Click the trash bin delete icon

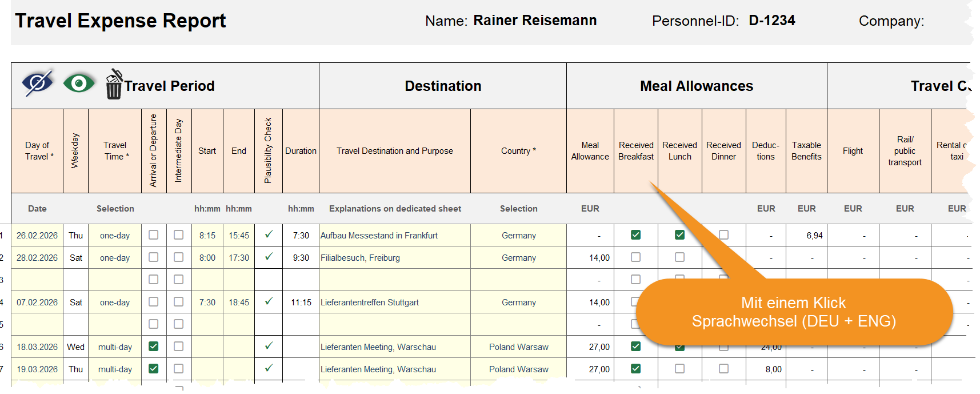pyautogui.click(x=114, y=85)
